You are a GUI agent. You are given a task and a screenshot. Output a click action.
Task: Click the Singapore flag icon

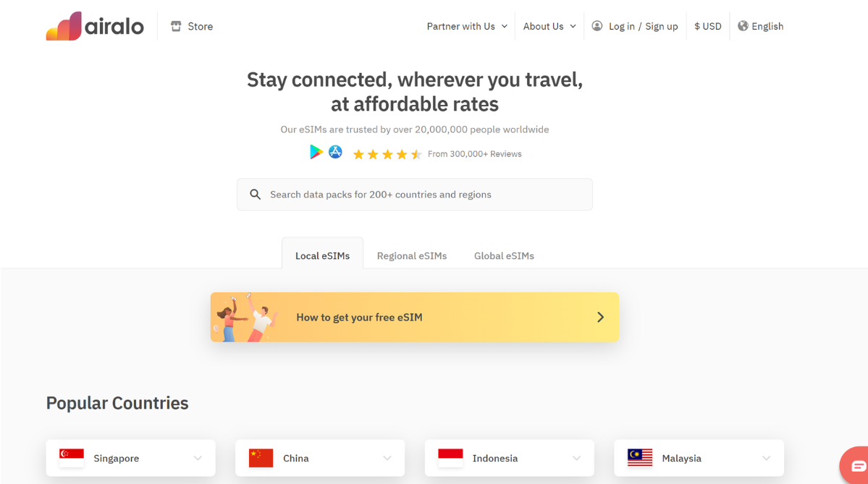70,457
